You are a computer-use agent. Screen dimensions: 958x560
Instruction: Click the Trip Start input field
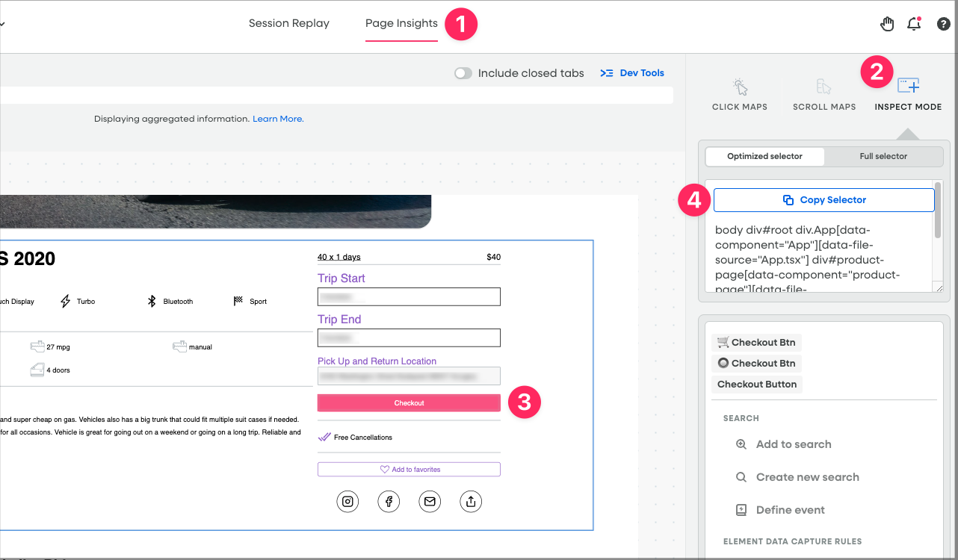409,296
